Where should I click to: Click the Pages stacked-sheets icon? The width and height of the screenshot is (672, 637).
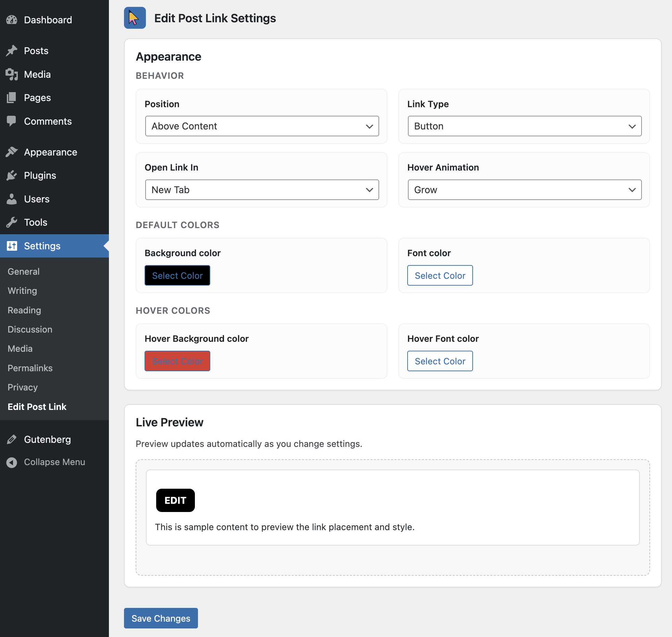coord(12,98)
